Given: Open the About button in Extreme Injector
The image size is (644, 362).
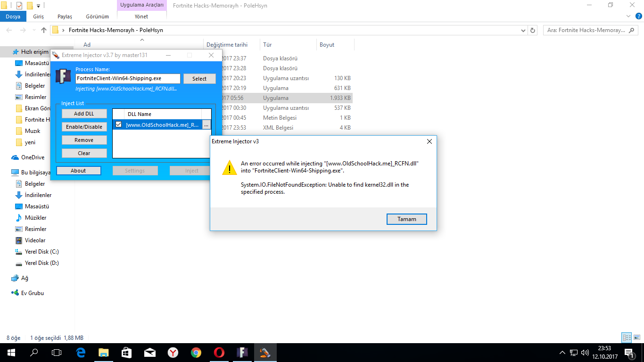Looking at the screenshot, I should coord(78,171).
